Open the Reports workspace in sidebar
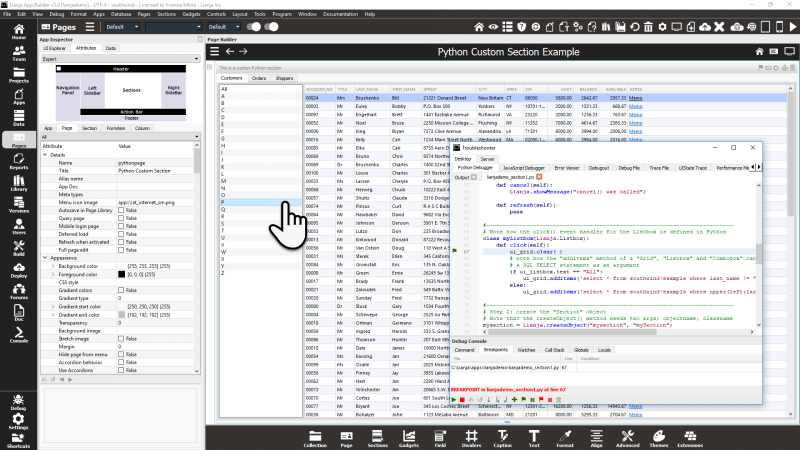 pyautogui.click(x=18, y=163)
